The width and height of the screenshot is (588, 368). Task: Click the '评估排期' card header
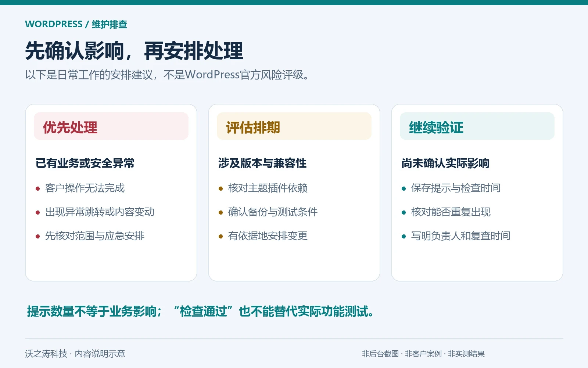tap(294, 126)
